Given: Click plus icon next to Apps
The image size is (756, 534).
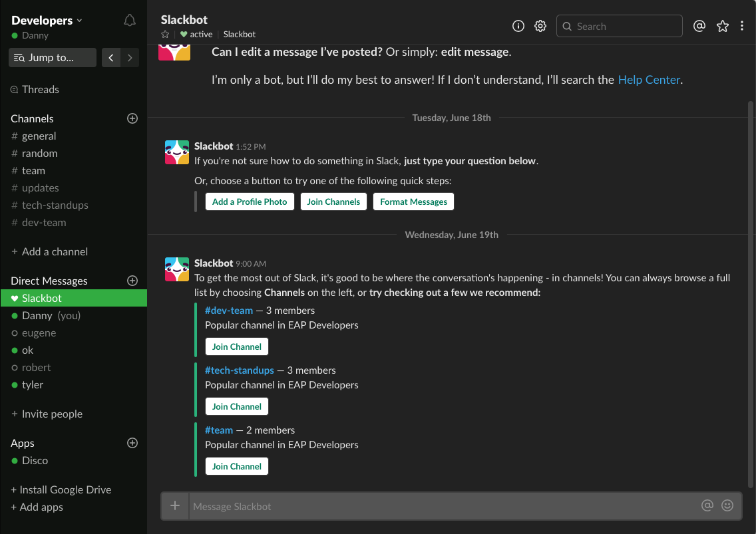Looking at the screenshot, I should [x=132, y=443].
